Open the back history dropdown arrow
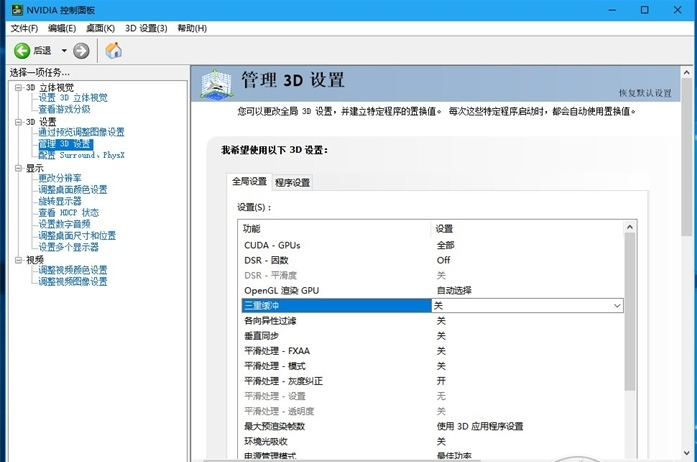 (64, 51)
